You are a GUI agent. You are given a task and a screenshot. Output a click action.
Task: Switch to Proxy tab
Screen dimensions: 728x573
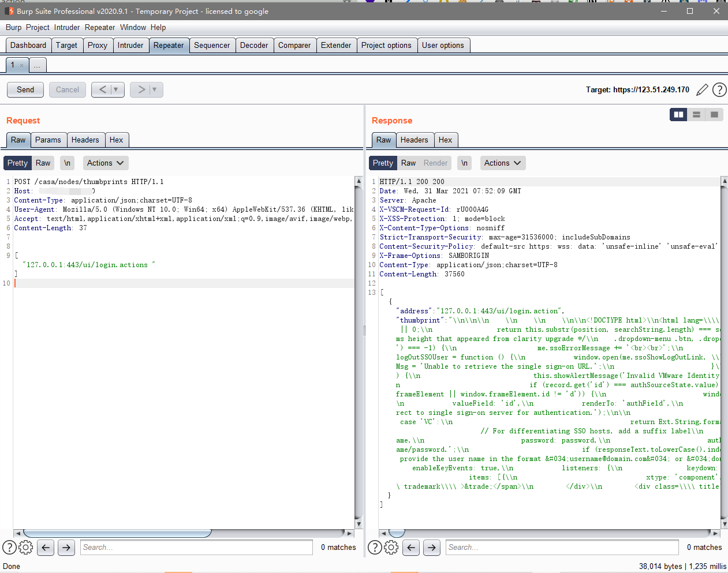click(x=98, y=45)
